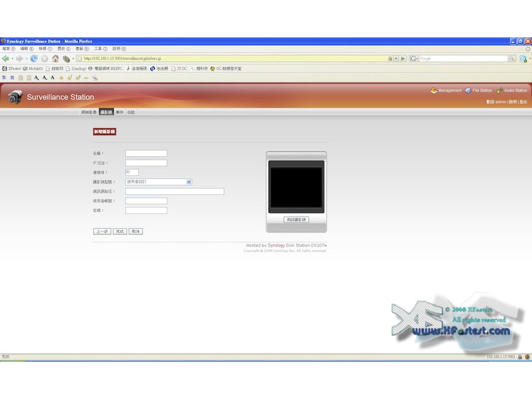The image size is (532, 399).
Task: Open the 編輯 (Edit) menu
Action: tap(27, 49)
